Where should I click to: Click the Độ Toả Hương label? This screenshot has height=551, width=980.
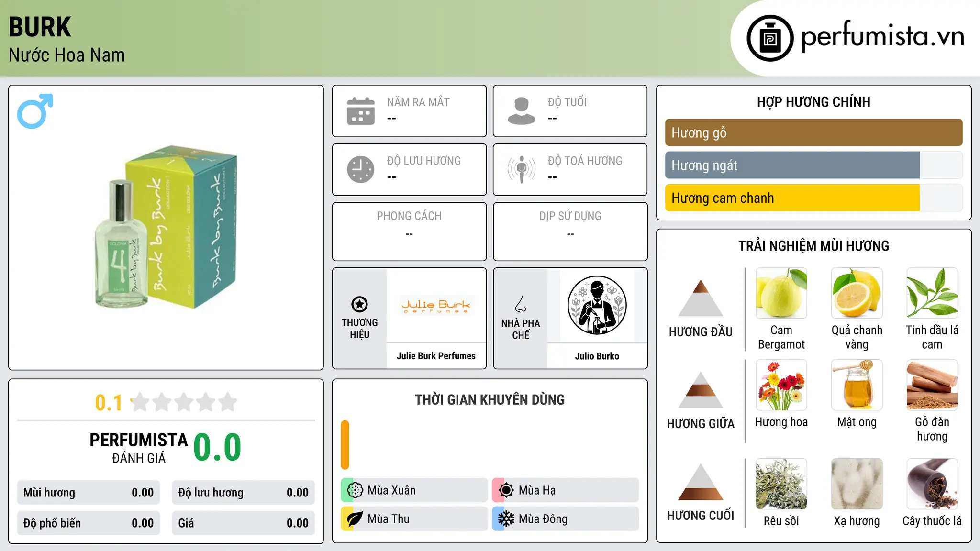pos(585,161)
